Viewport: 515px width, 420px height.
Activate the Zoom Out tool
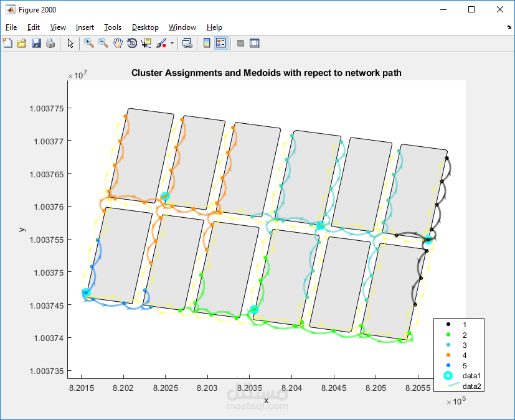pyautogui.click(x=103, y=43)
